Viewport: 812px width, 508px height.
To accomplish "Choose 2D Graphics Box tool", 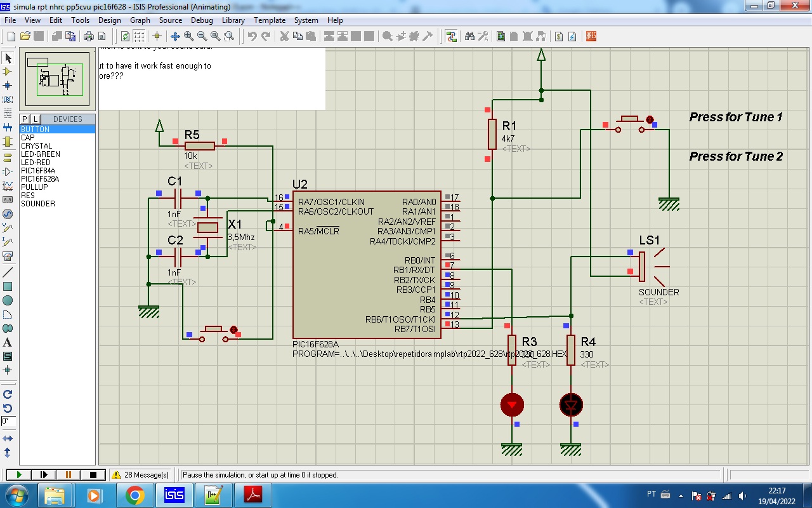I will [x=8, y=286].
